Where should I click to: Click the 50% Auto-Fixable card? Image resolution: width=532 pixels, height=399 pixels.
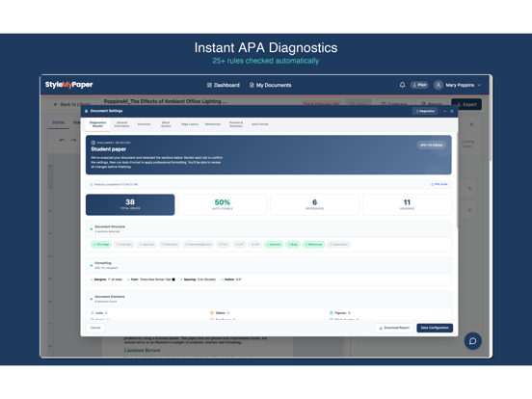(223, 204)
